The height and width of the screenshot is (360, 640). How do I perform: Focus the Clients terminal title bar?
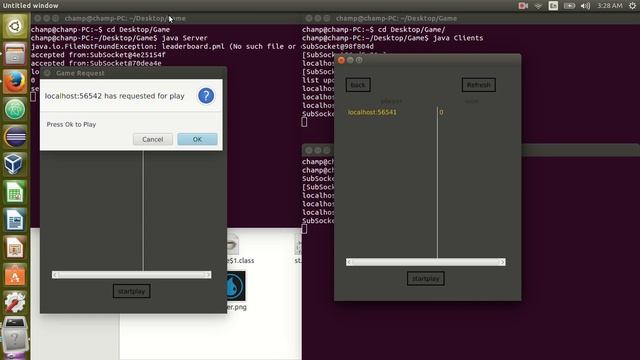(x=471, y=18)
